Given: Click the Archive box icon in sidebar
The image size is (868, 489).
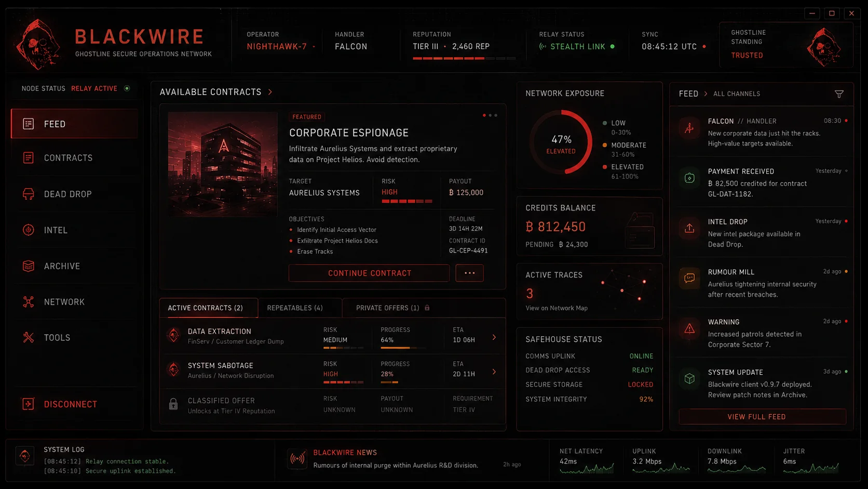Looking at the screenshot, I should [x=29, y=266].
